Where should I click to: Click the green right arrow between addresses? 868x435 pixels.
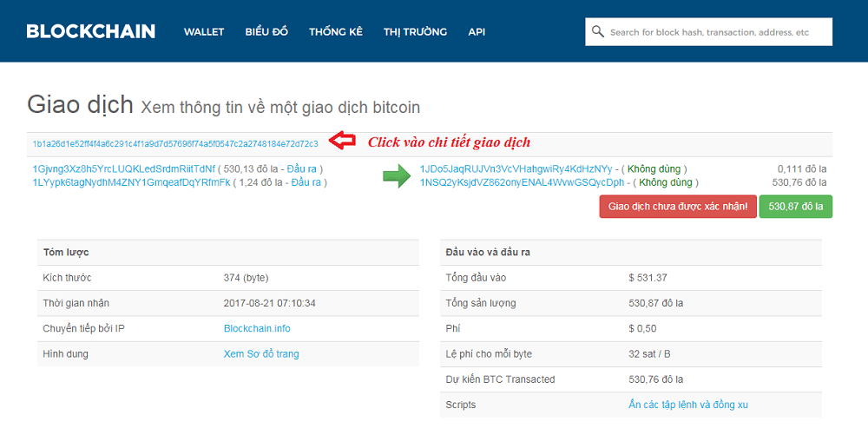(396, 176)
